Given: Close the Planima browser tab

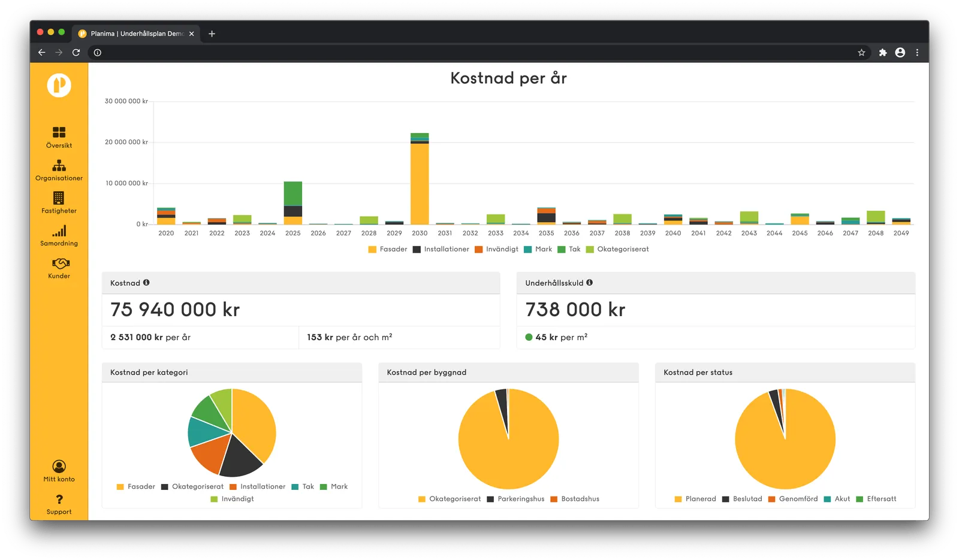Looking at the screenshot, I should pyautogui.click(x=192, y=34).
